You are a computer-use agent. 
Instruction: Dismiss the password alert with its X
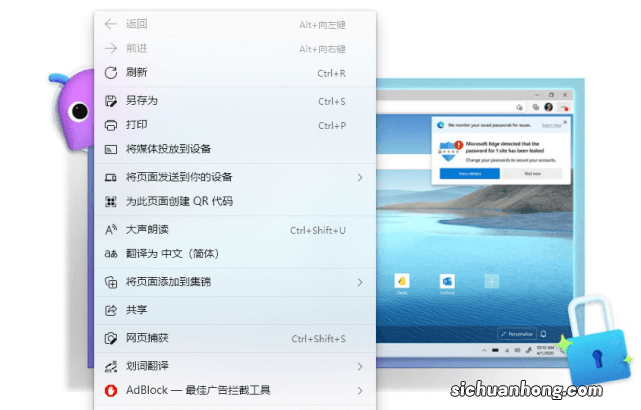(x=565, y=122)
